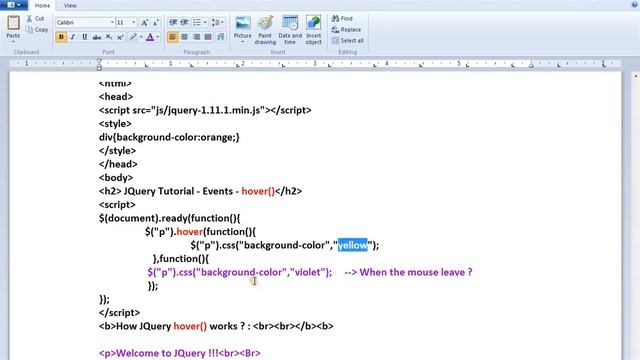This screenshot has height=360, width=640.
Task: Open the WordPad application menu button
Action: click(x=14, y=5)
